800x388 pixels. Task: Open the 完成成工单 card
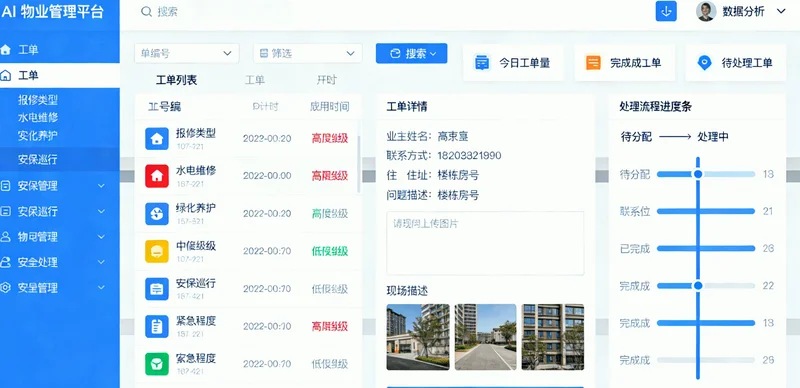(x=624, y=62)
